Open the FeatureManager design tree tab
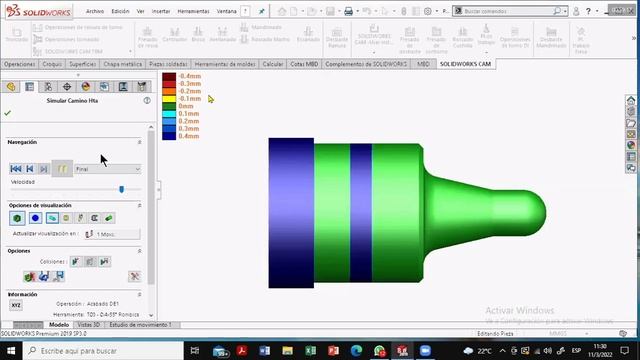This screenshot has height=360, width=640. pos(11,87)
